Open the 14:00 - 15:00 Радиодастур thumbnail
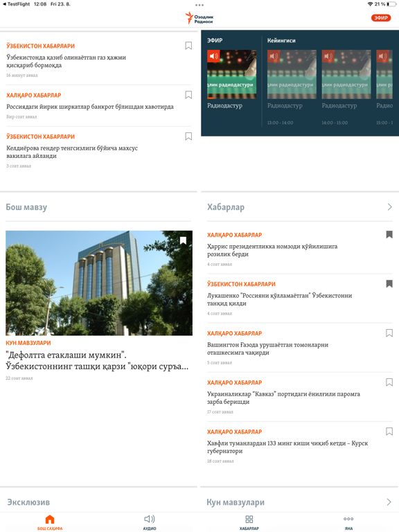This screenshot has height=532, width=399. pos(346,74)
